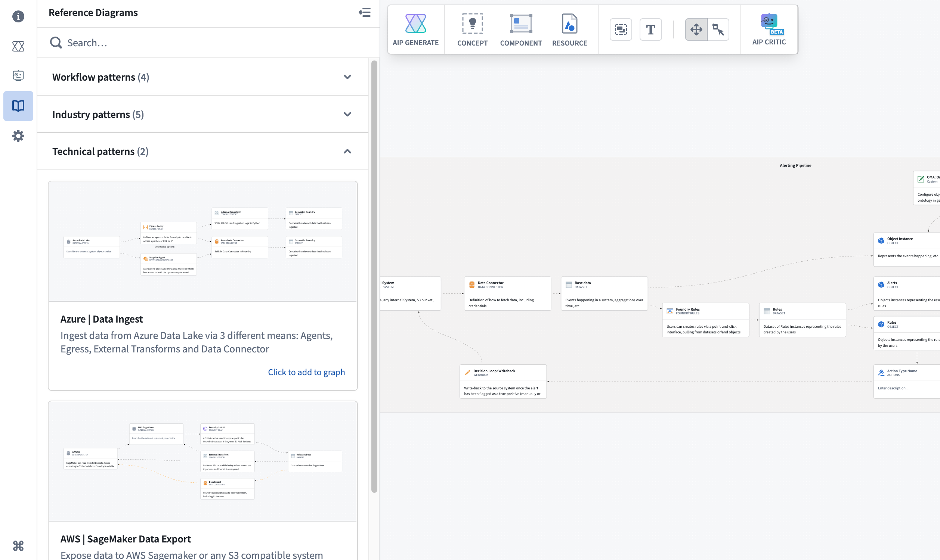
Task: Select the RESOURCE tool
Action: click(x=569, y=30)
